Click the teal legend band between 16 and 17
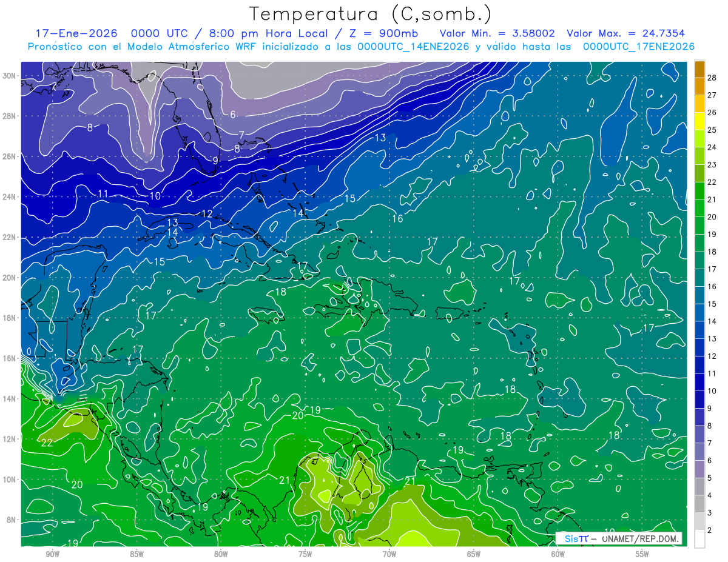728x562 pixels. tap(699, 278)
